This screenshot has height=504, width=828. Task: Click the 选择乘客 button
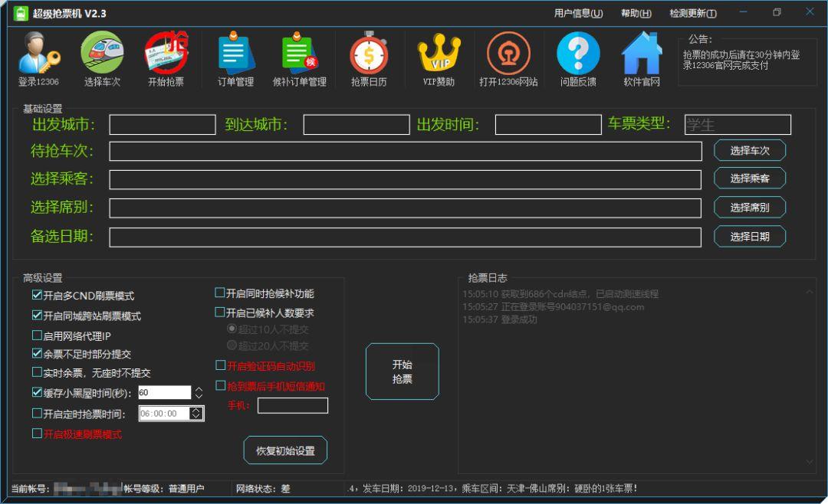[749, 178]
